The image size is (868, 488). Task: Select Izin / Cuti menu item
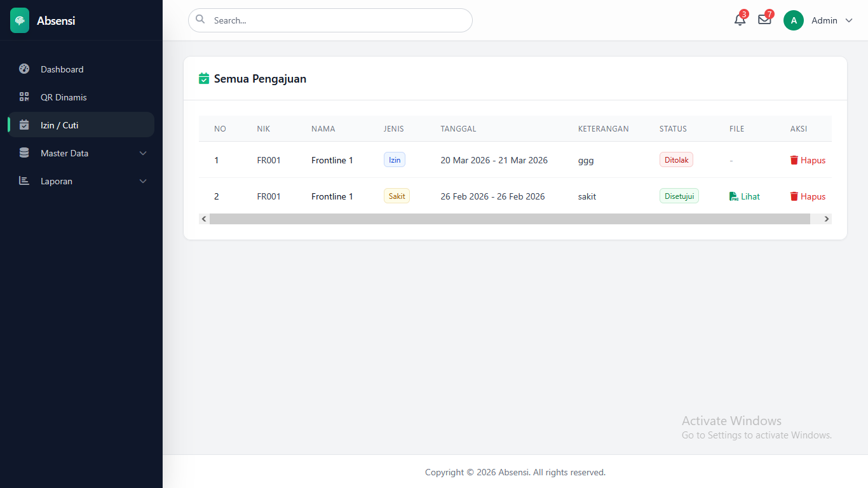point(59,125)
